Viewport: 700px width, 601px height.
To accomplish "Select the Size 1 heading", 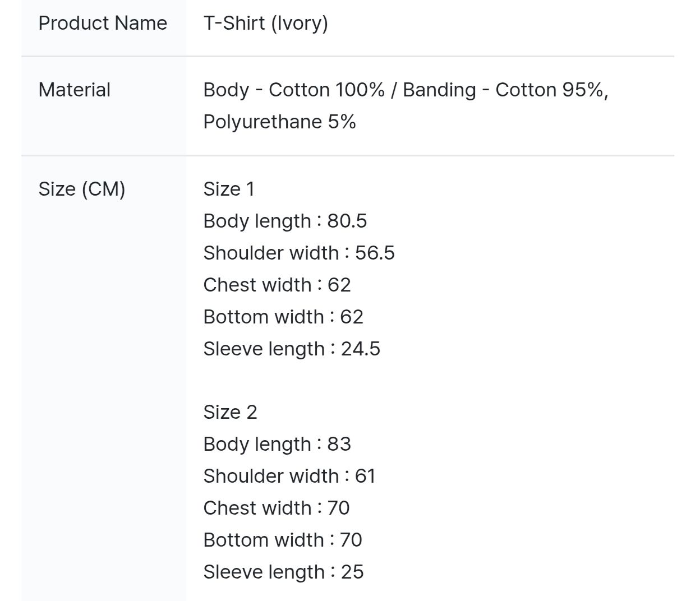I will point(228,189).
